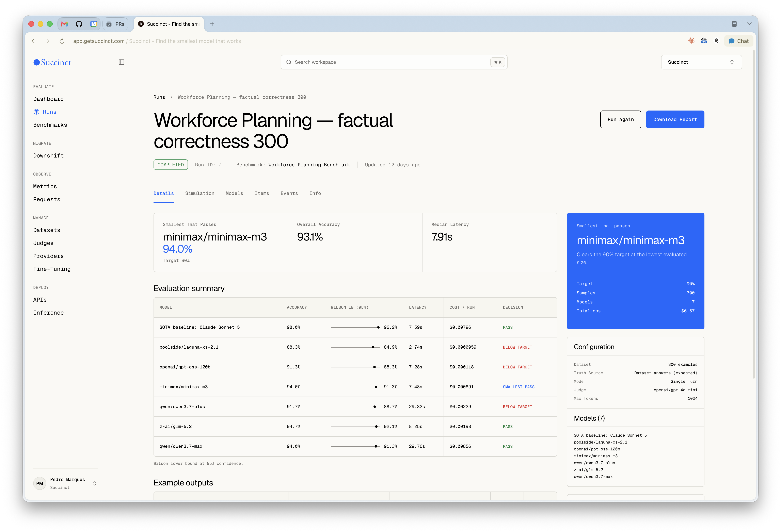Focus the Search workspace field

point(394,62)
